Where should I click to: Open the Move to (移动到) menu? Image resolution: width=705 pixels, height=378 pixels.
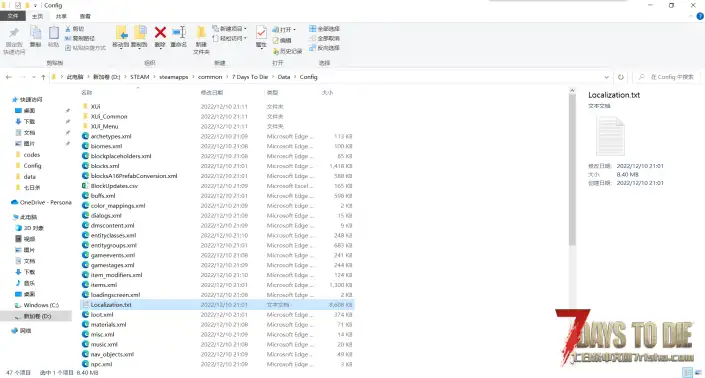point(120,36)
